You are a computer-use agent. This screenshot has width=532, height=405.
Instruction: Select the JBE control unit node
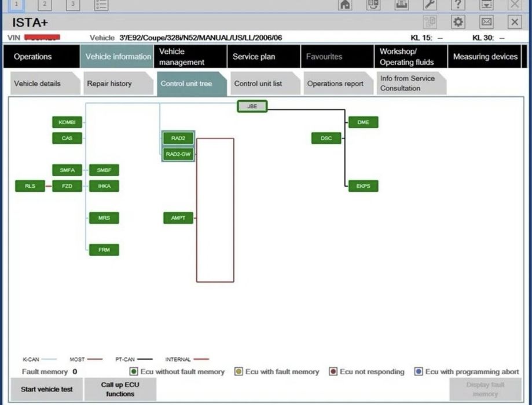[252, 106]
